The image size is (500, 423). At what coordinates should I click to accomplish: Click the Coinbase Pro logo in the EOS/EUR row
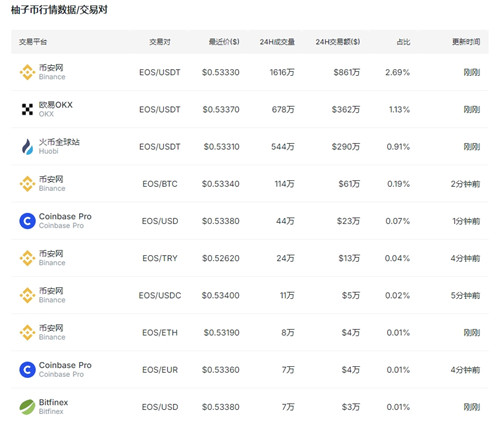tap(27, 370)
